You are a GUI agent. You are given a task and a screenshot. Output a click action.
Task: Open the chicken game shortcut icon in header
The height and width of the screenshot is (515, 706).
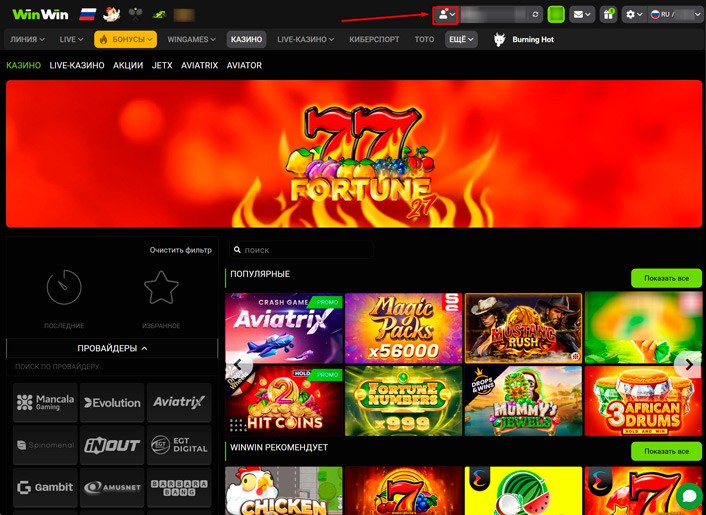point(111,14)
